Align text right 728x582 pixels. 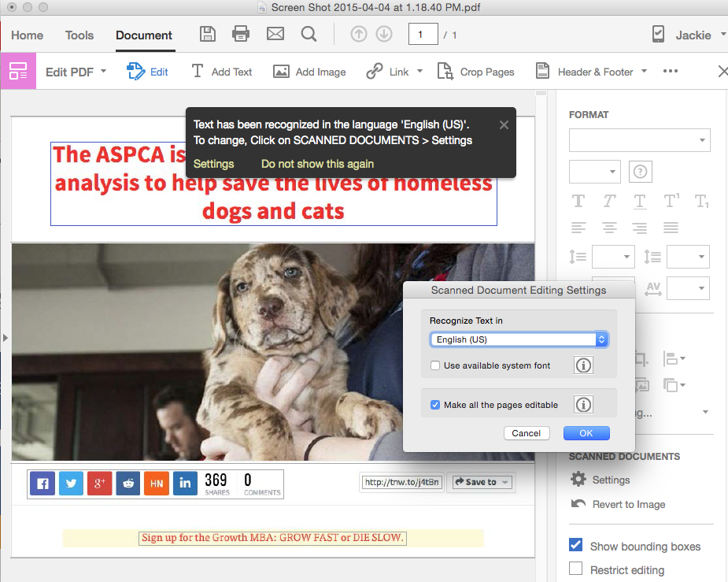tap(640, 228)
